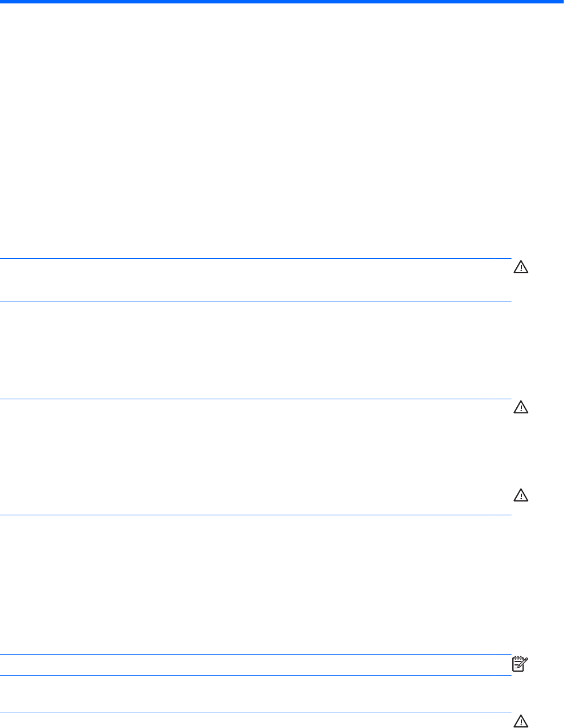
Task: Click the blank gap directly above the note box
Action: (x=256, y=586)
